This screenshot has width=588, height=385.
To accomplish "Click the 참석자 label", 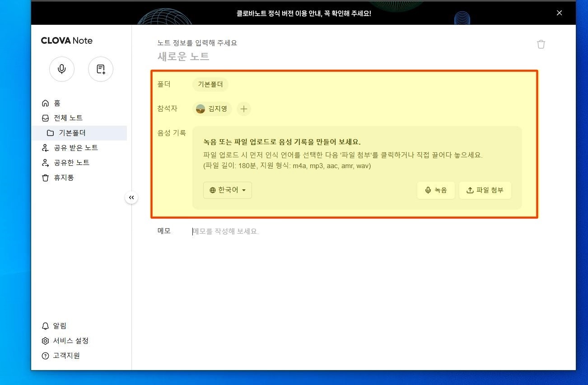I will [167, 108].
